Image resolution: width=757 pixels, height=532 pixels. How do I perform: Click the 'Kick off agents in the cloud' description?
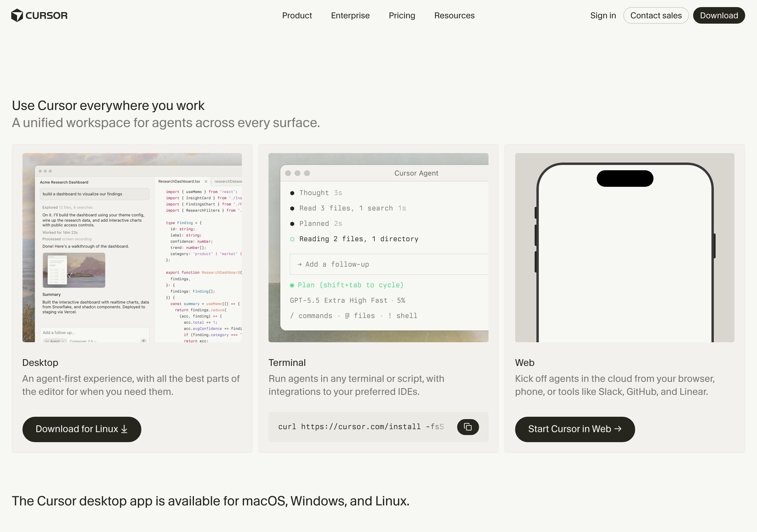(615, 385)
